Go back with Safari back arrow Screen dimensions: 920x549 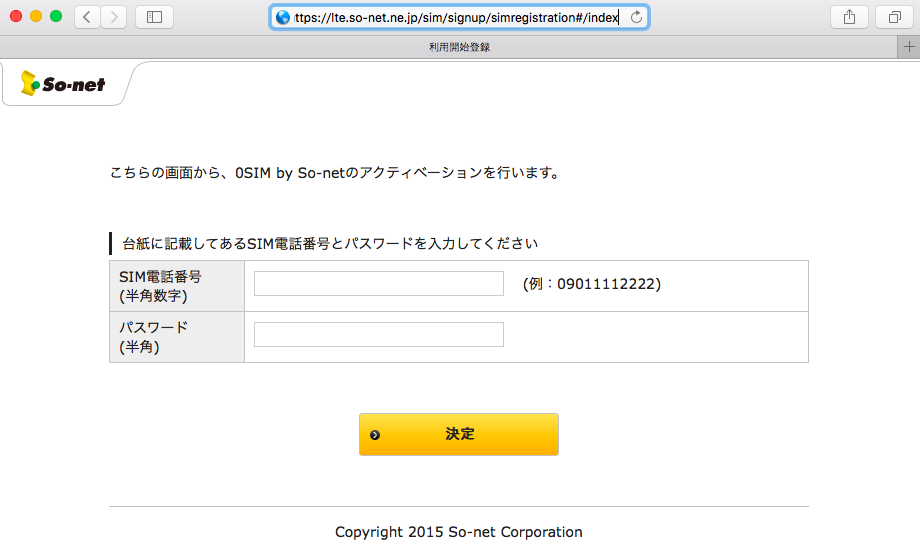[x=87, y=17]
